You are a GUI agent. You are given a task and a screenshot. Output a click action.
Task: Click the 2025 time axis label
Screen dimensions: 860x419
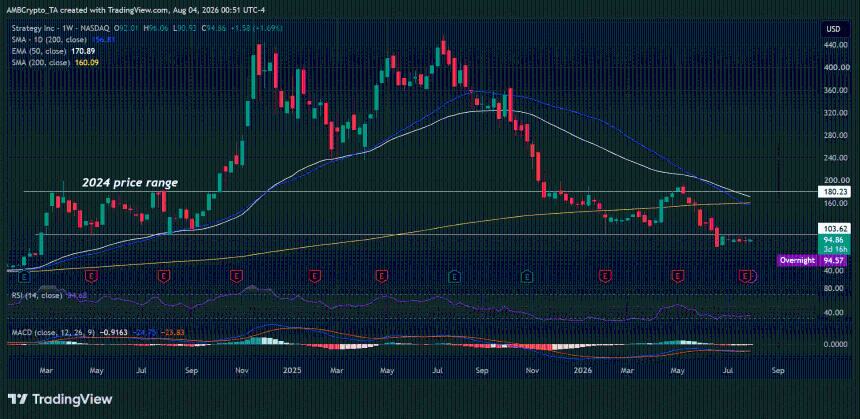[x=292, y=371]
